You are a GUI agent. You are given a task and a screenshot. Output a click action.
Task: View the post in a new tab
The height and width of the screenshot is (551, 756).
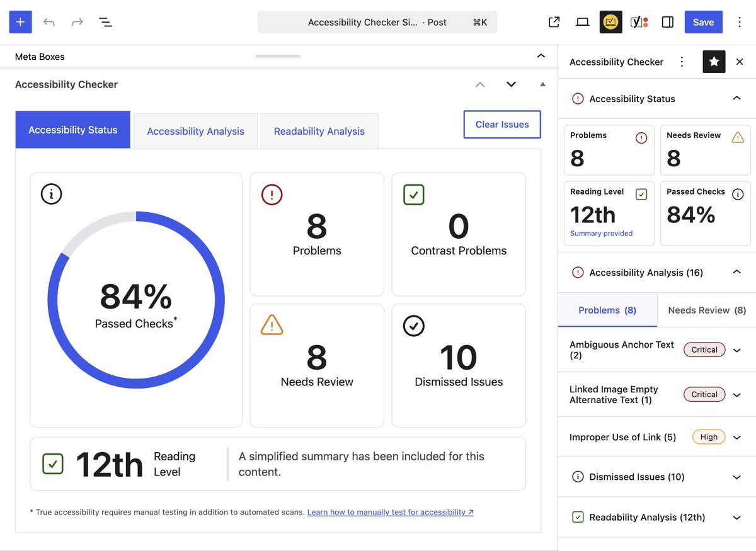[x=554, y=22]
